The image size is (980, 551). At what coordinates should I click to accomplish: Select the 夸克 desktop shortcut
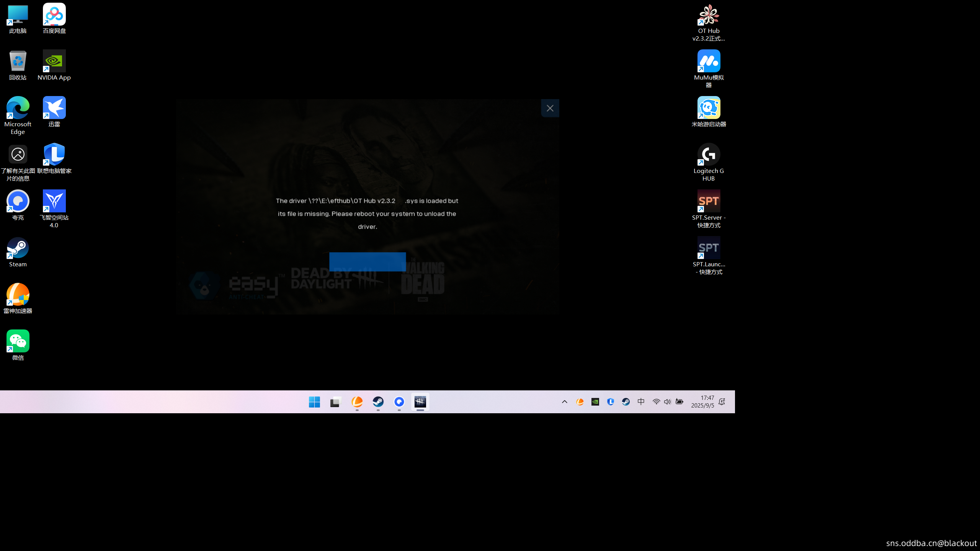[x=18, y=205]
